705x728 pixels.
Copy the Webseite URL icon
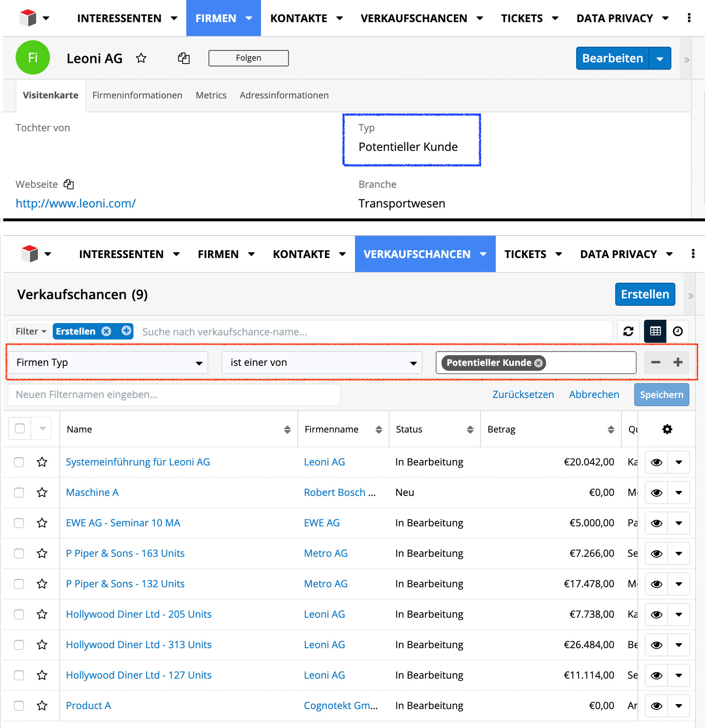click(69, 184)
